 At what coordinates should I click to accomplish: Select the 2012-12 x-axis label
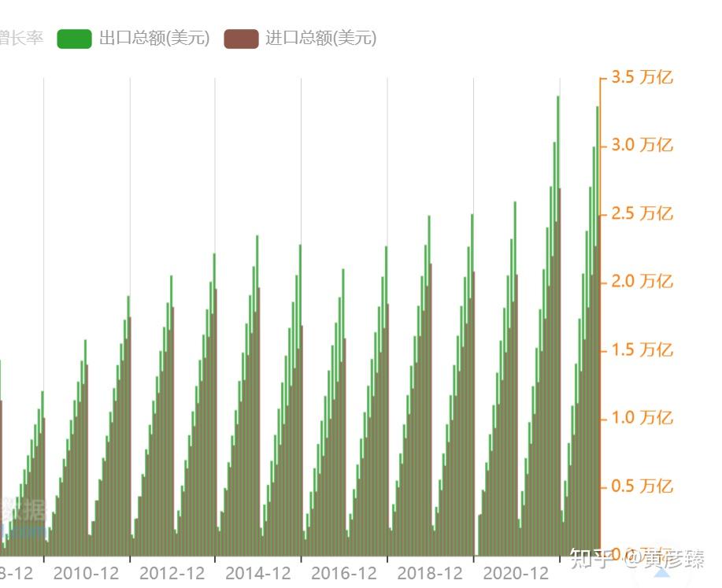point(172,573)
